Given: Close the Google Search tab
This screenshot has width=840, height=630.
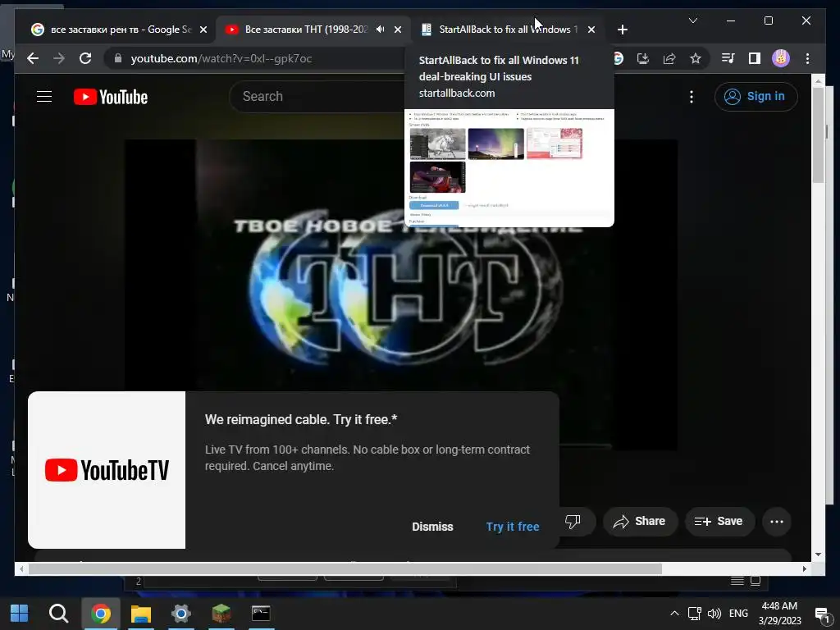Looking at the screenshot, I should 203,30.
